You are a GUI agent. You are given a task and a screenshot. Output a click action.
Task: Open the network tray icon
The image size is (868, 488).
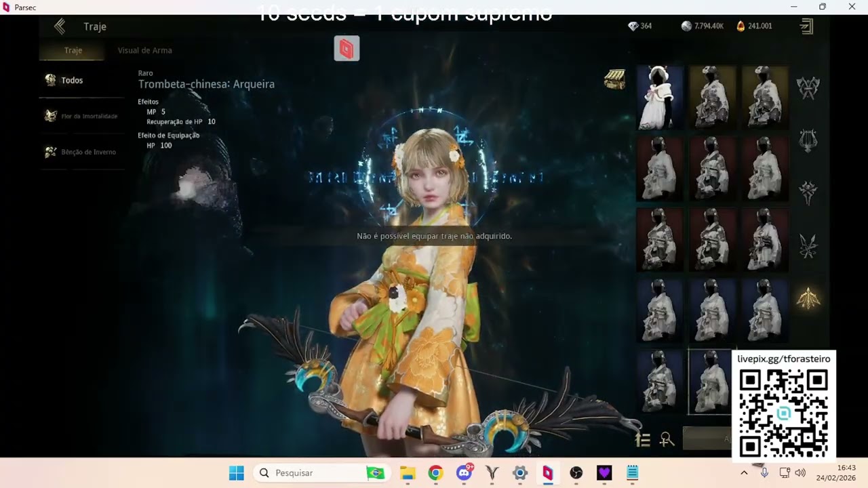click(x=785, y=473)
